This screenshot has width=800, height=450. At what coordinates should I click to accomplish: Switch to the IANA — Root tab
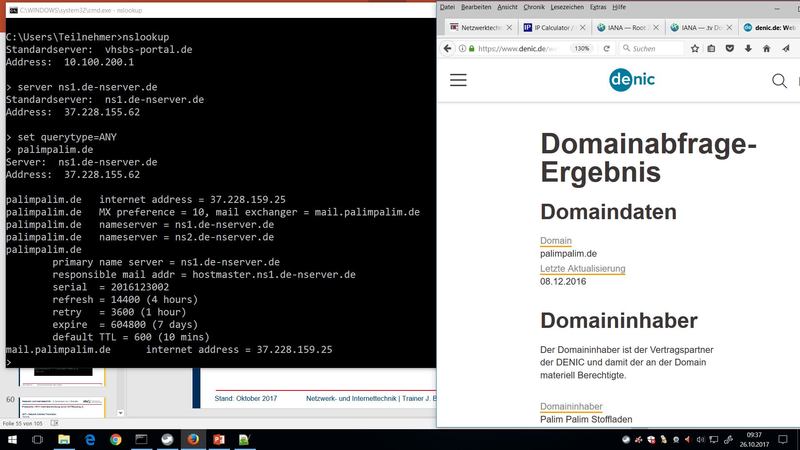(627, 28)
